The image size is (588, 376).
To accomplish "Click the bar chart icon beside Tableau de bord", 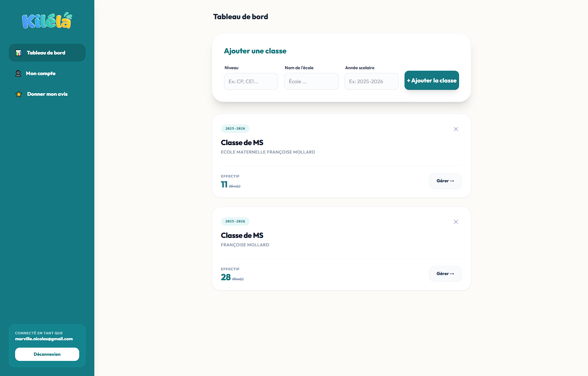I will point(18,53).
